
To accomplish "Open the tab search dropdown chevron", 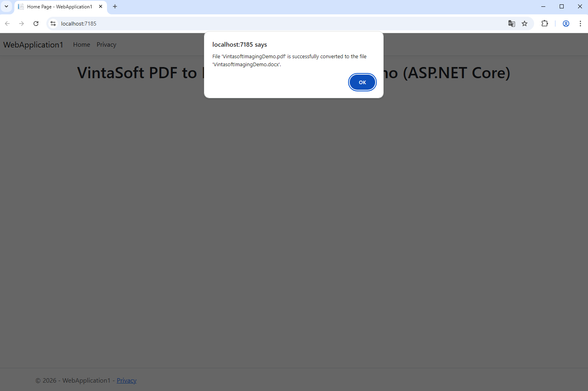I will coord(6,6).
